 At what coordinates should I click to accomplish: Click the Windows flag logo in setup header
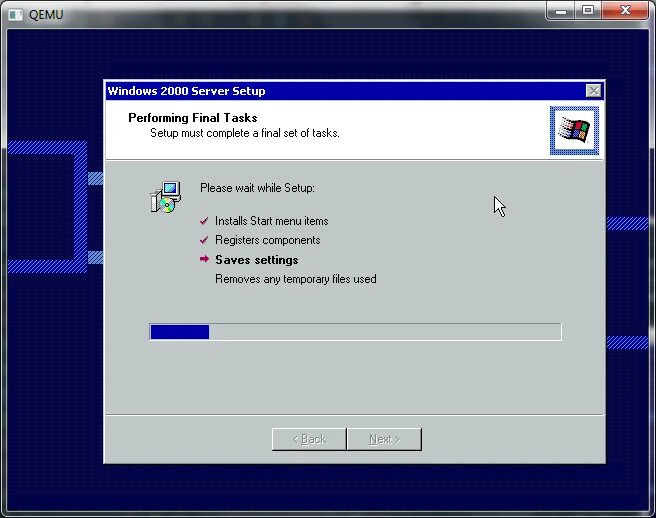click(574, 130)
